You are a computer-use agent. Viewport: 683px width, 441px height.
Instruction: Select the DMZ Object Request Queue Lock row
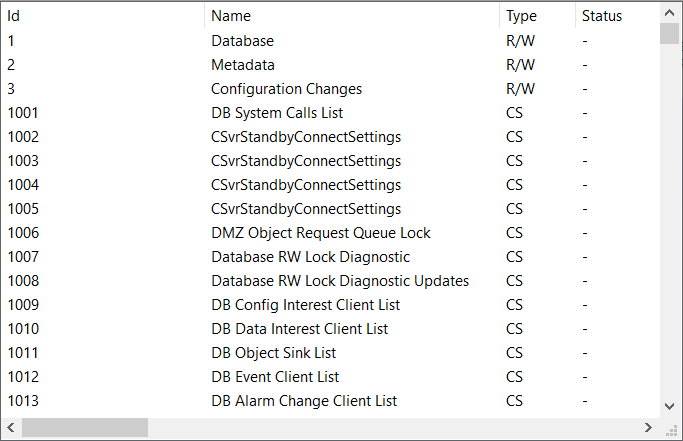click(320, 233)
